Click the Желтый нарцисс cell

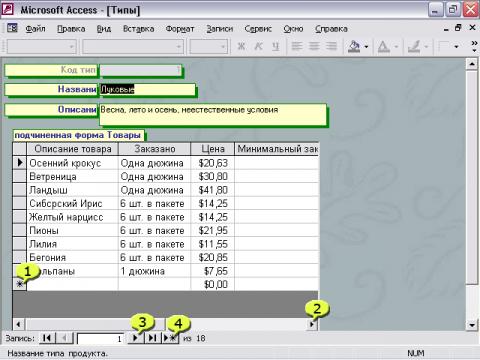point(72,217)
